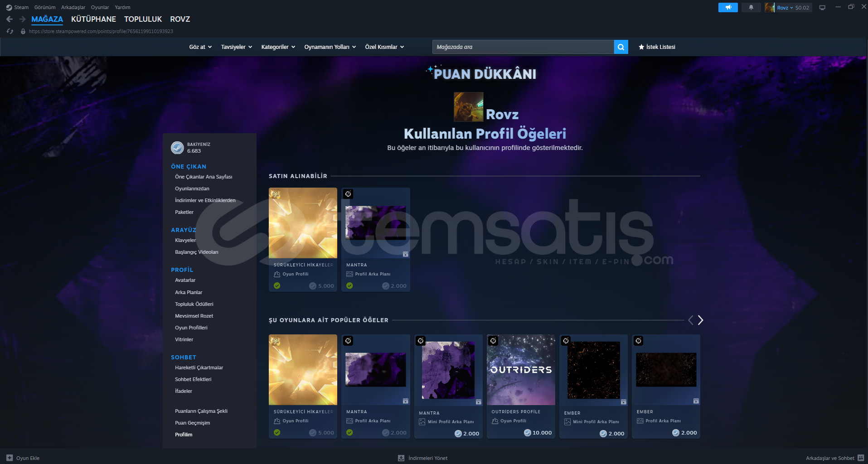Open the megaphone announcements button
The height and width of the screenshot is (464, 868).
pyautogui.click(x=728, y=7)
